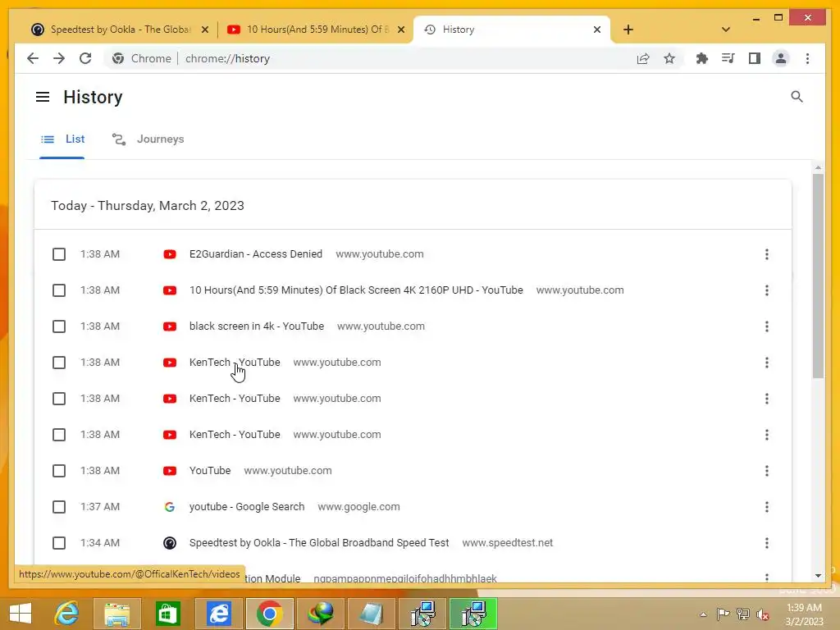Click the YouTube favicon of E2Guardian entry
Viewport: 840px width, 630px height.
pyautogui.click(x=169, y=254)
